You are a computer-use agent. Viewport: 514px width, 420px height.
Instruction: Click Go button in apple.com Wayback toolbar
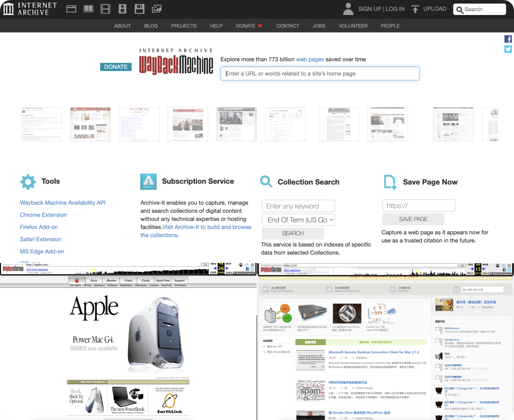[205, 265]
